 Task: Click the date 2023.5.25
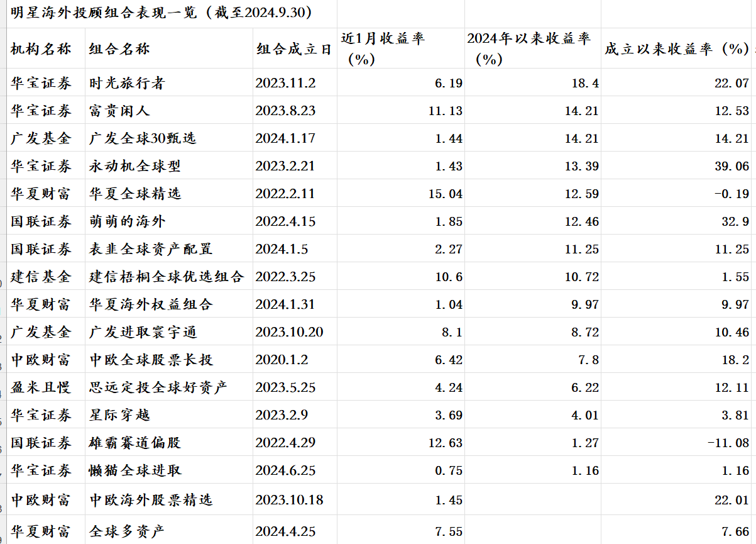(x=285, y=387)
